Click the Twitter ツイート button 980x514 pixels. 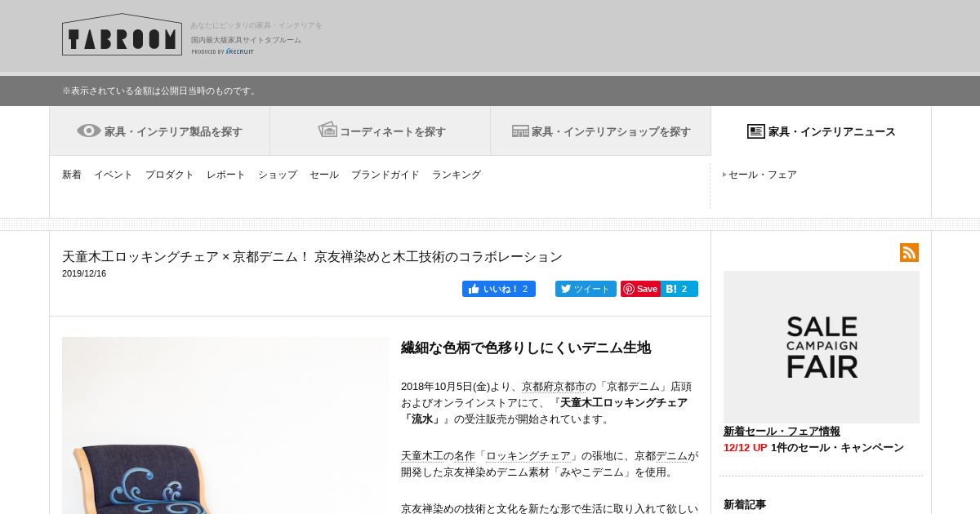pos(586,289)
